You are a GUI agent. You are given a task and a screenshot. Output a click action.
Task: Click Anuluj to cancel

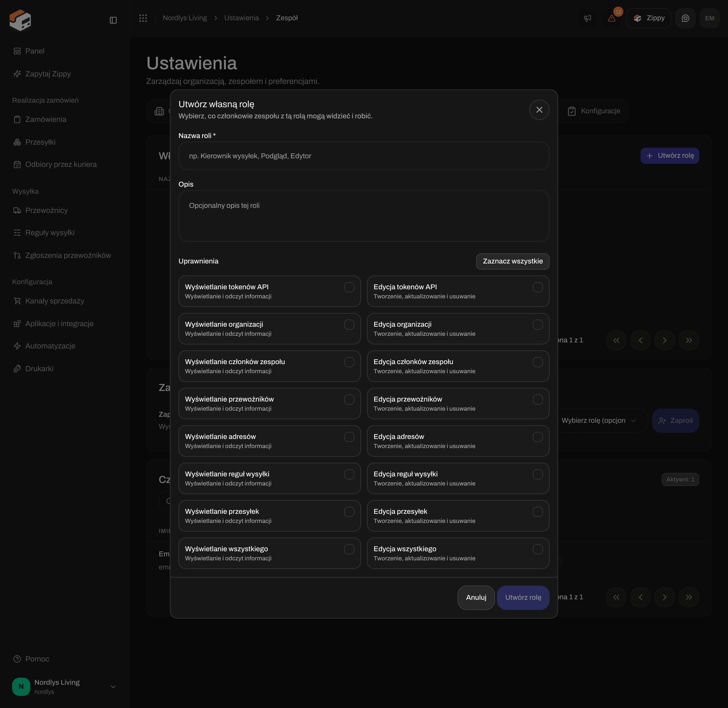tap(476, 598)
